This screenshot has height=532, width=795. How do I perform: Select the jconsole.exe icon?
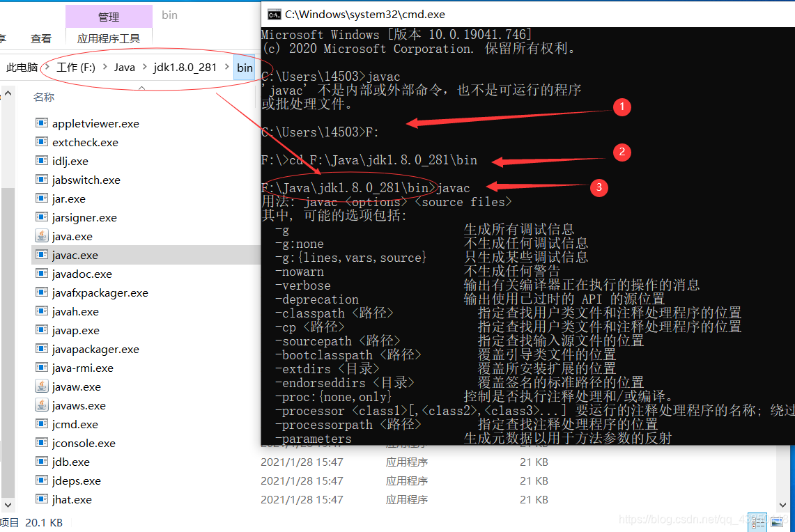(42, 443)
